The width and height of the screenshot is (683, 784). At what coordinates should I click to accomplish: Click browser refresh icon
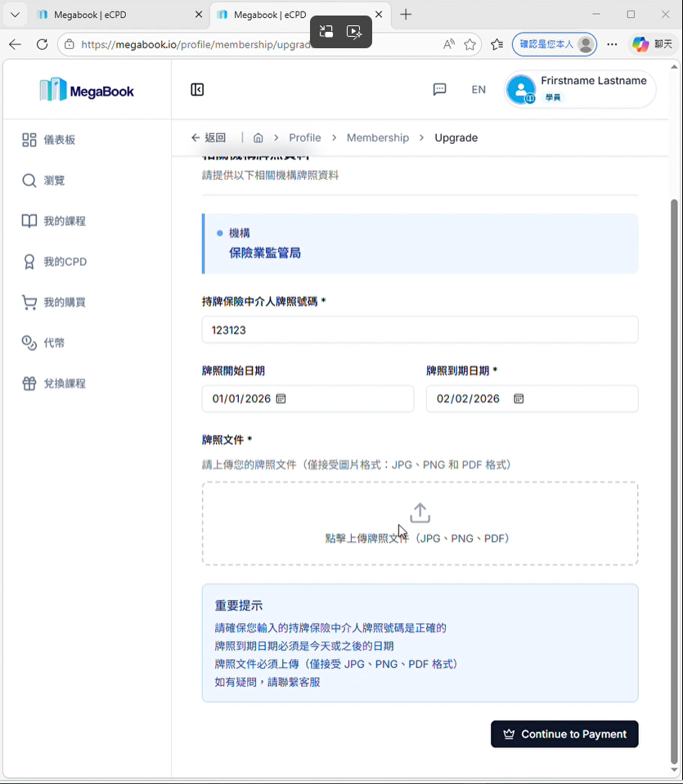(x=42, y=44)
